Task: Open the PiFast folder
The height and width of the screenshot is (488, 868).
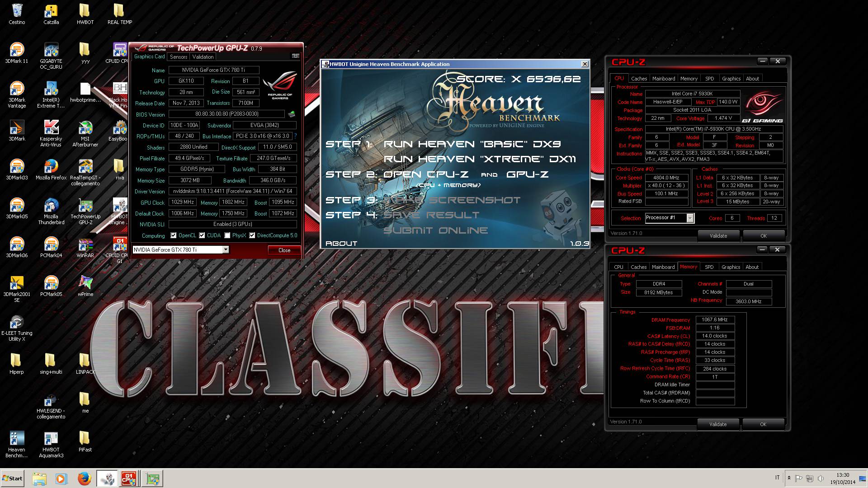Action: click(85, 441)
